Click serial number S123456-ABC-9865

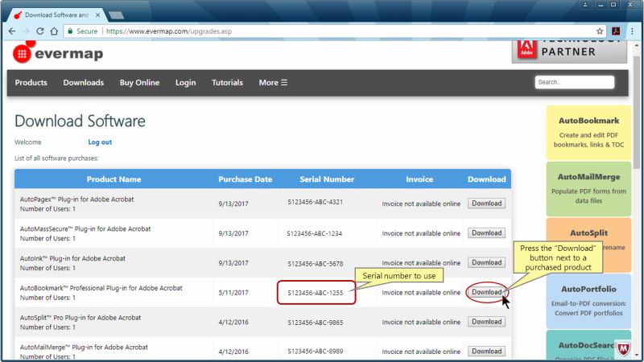point(316,323)
